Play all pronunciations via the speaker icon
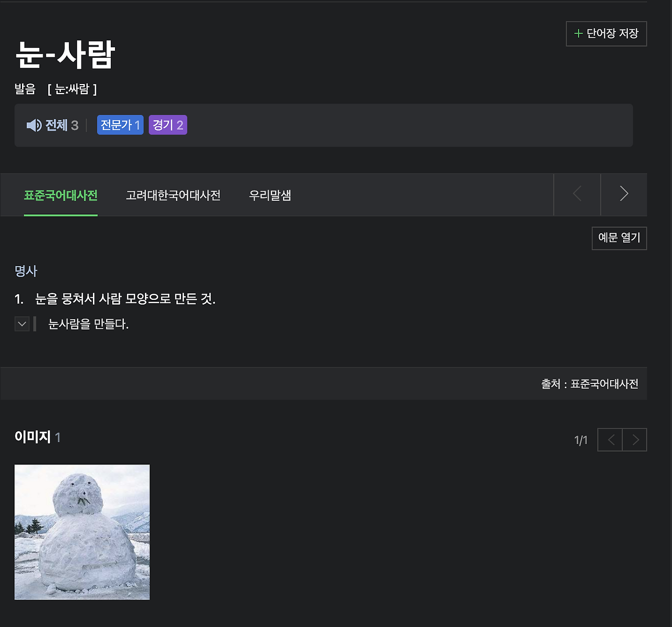The image size is (672, 627). point(33,125)
